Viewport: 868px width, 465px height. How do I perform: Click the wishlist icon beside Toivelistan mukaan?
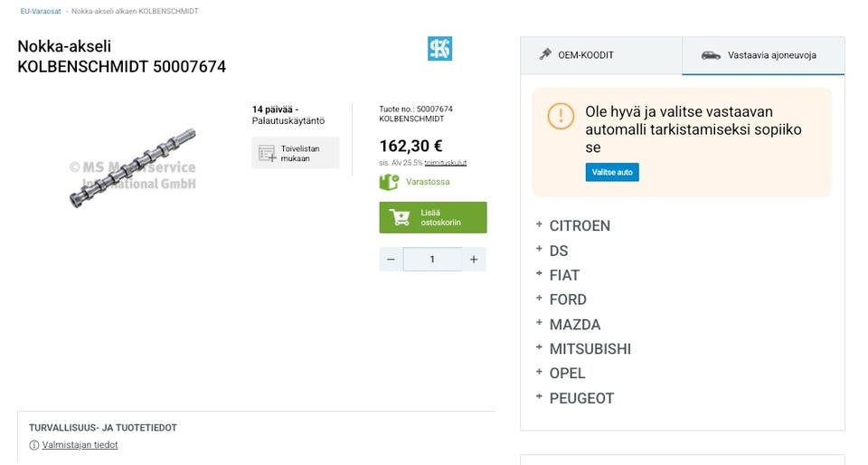pos(268,153)
